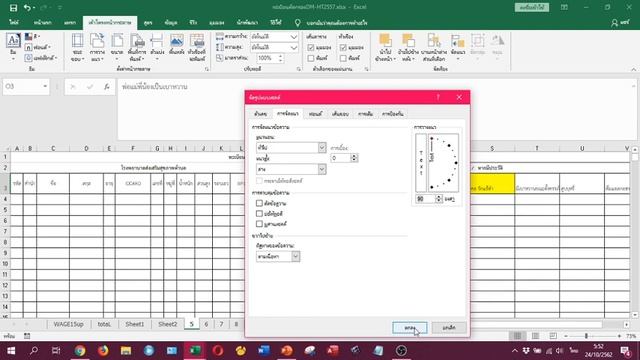Open the Vertical alignment dropdown
The image size is (640, 360).
coord(322,169)
